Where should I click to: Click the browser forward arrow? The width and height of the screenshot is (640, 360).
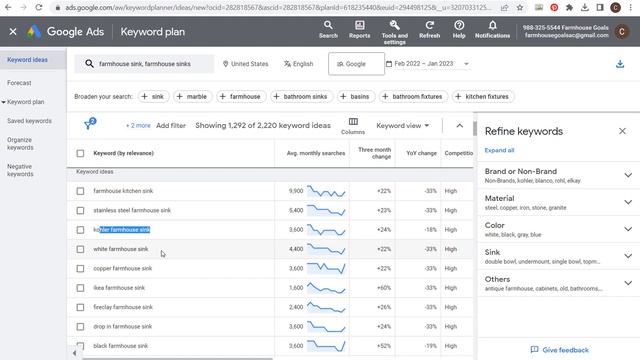coord(23,7)
